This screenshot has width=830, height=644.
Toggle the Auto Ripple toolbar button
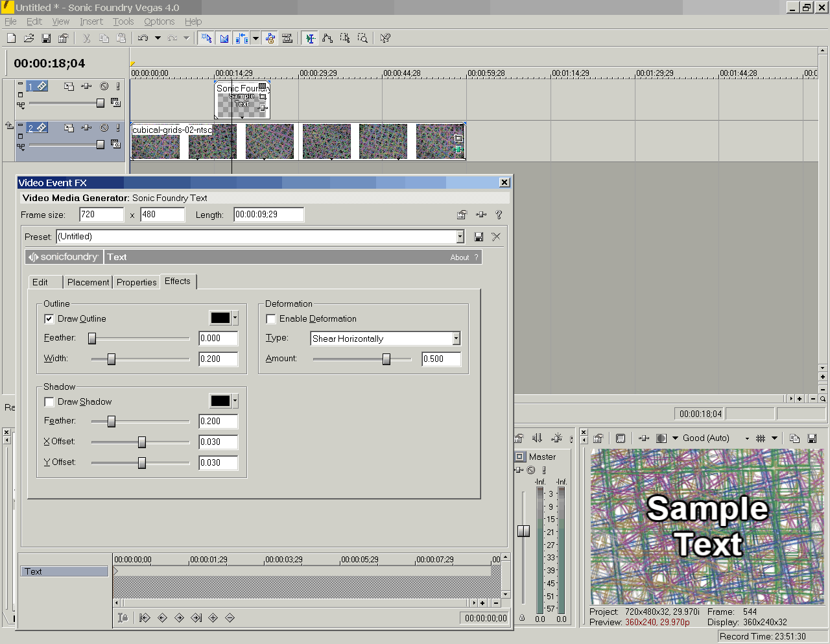pos(242,38)
